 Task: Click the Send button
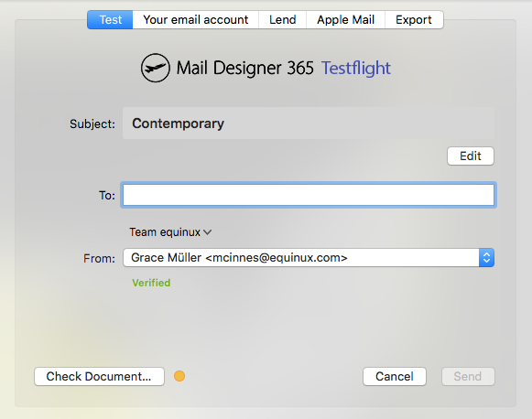468,376
